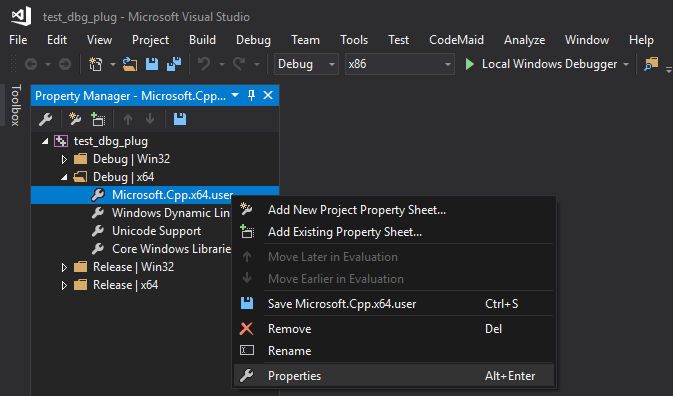Image resolution: width=673 pixels, height=396 pixels.
Task: Choose Remove in the context menu
Action: tap(394, 329)
